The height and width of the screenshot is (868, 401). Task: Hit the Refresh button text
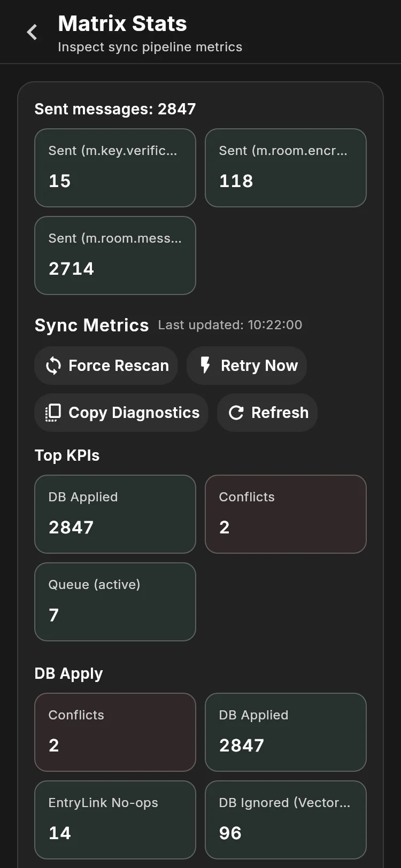pyautogui.click(x=280, y=413)
